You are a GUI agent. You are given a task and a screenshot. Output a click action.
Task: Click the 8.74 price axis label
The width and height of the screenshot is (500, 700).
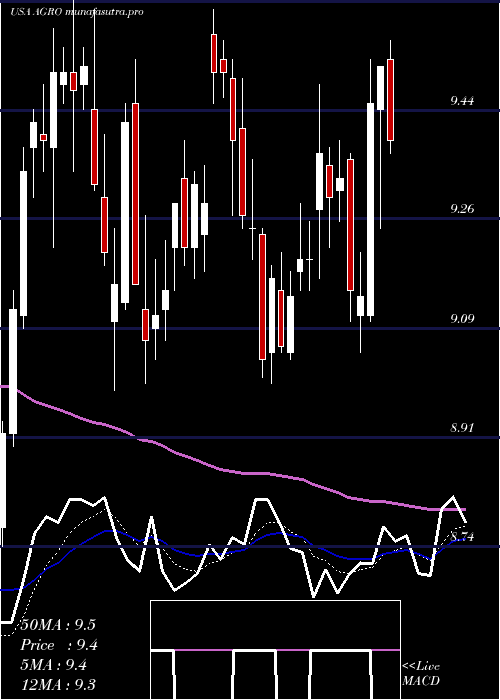click(462, 537)
